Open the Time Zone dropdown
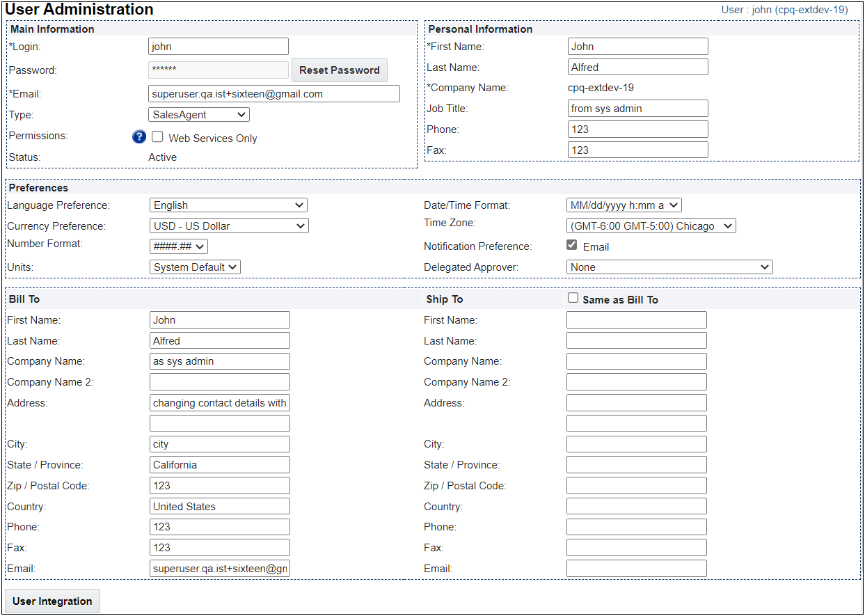Screen dimensions: 865x616 (651, 226)
